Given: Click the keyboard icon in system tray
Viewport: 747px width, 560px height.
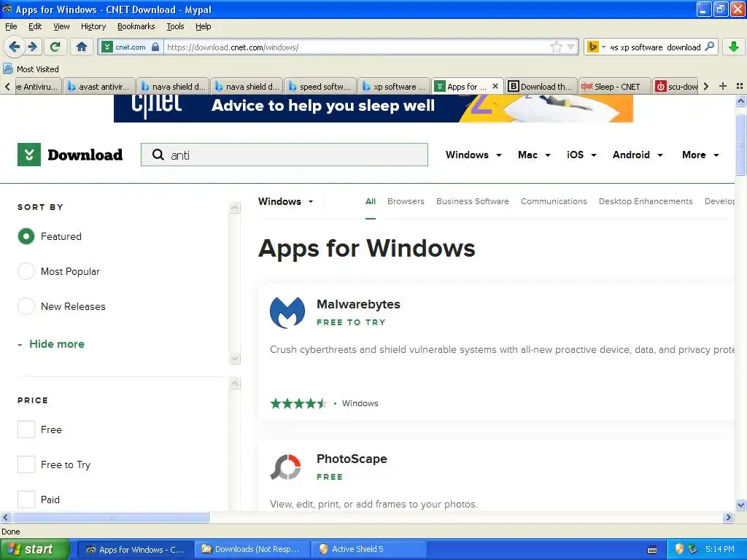Looking at the screenshot, I should 653,550.
